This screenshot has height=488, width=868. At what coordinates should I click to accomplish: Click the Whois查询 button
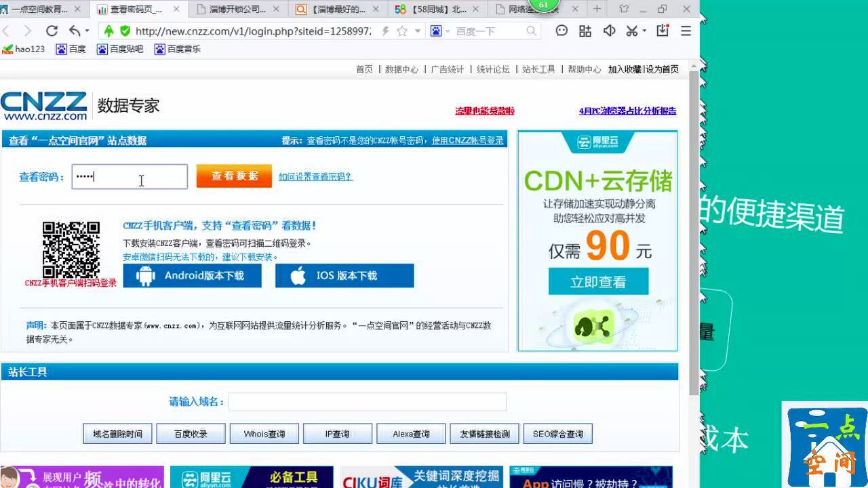point(264,434)
